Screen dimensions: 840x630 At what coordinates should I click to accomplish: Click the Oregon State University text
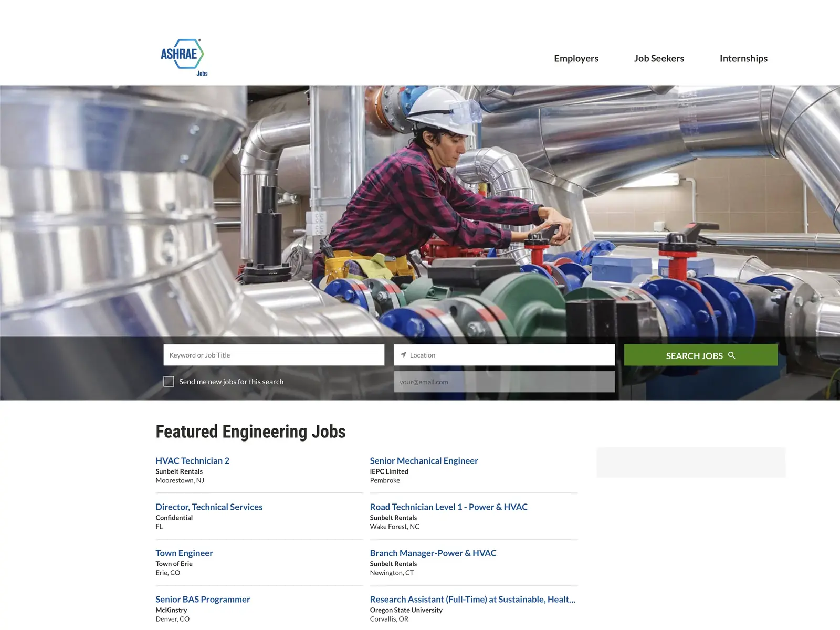point(406,610)
